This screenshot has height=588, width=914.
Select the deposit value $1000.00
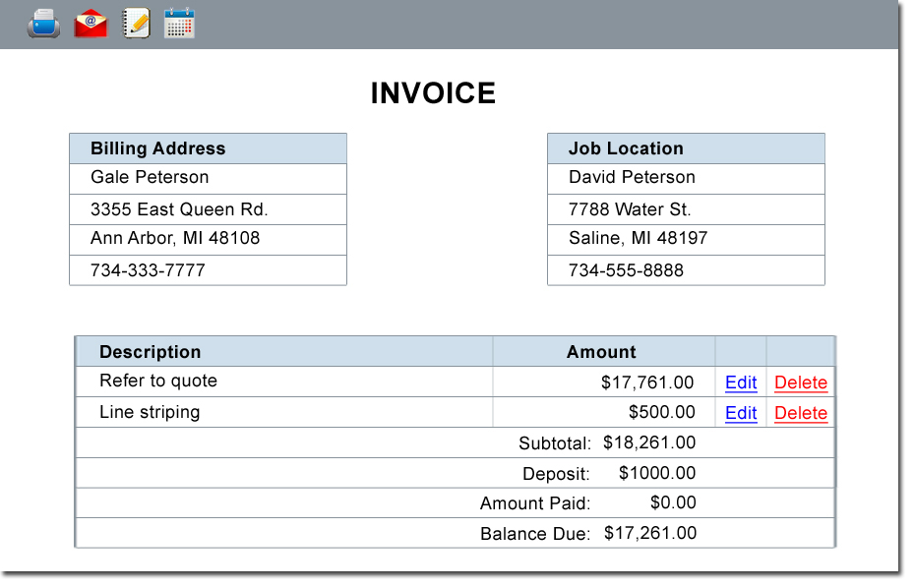pos(657,473)
